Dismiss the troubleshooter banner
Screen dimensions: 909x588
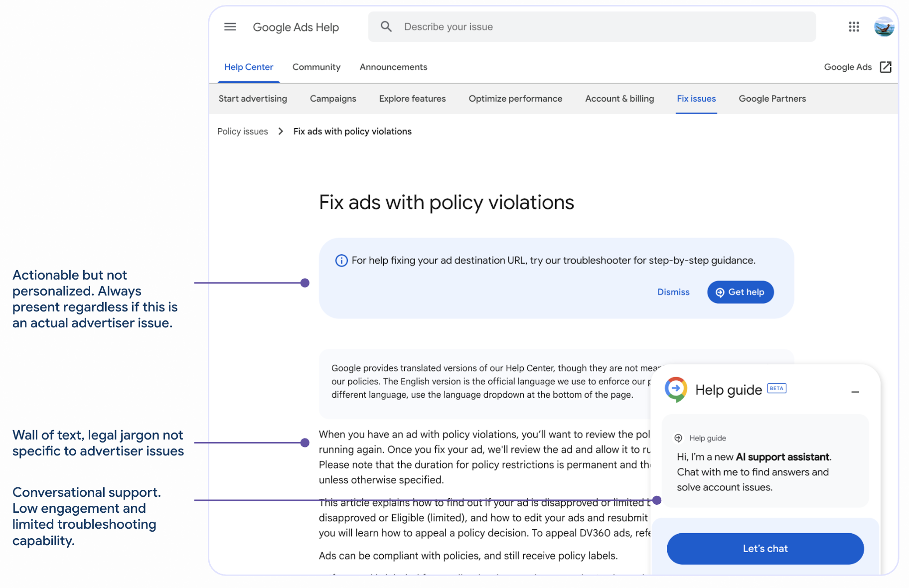[x=673, y=292]
